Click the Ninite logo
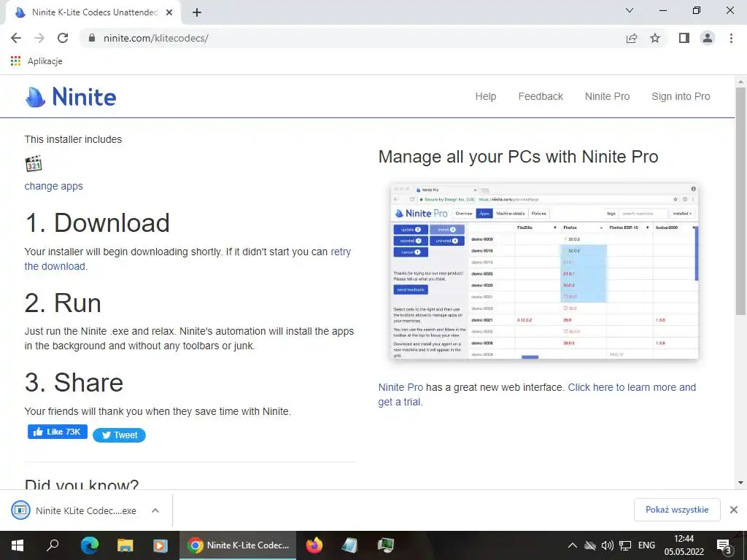The image size is (747, 560). (71, 97)
